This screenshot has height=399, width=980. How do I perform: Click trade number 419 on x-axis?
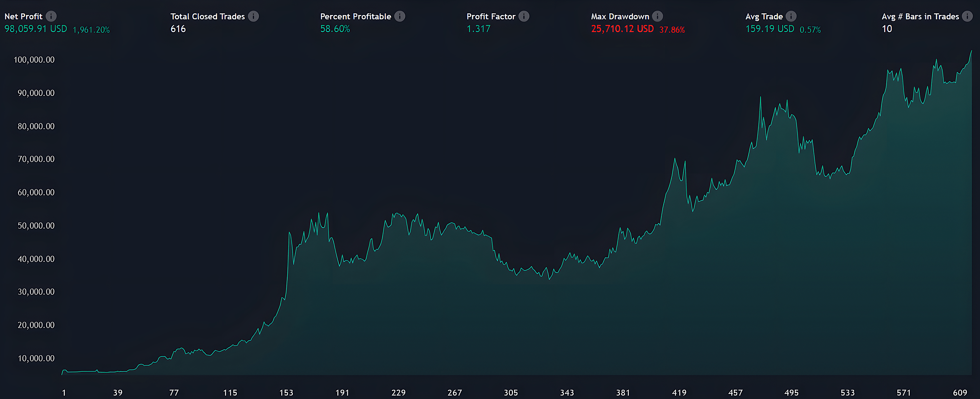coord(680,393)
